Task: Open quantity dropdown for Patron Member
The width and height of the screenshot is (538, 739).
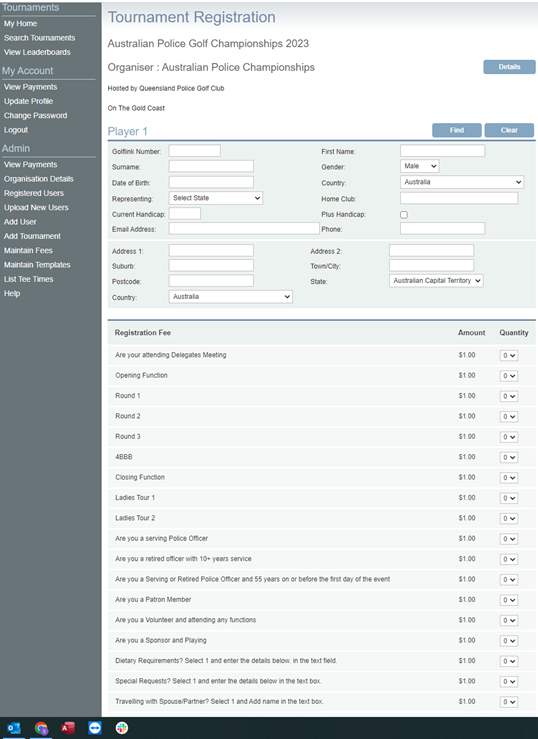Action: coord(509,600)
